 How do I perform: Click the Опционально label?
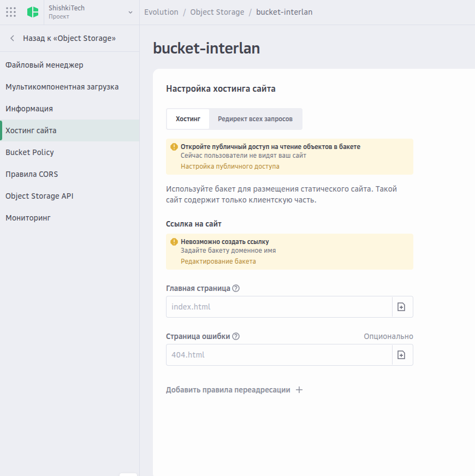click(x=388, y=336)
